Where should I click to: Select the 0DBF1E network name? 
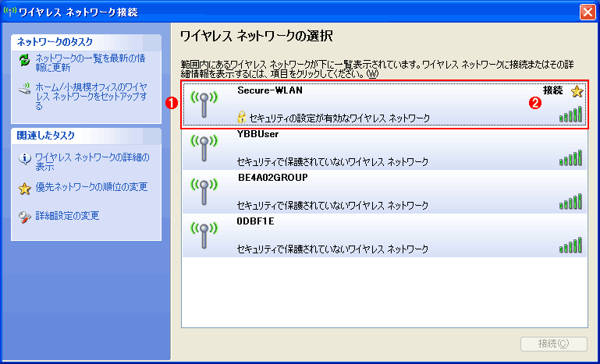[x=256, y=221]
